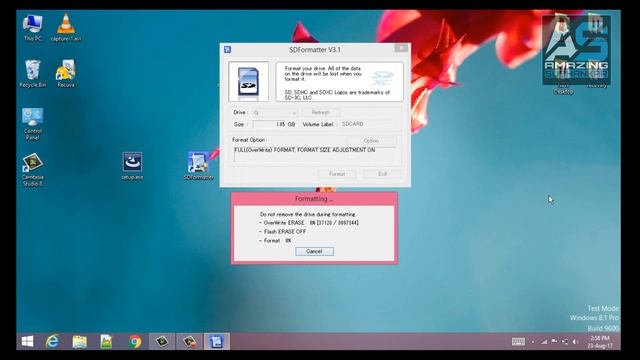Open the touch keyboard from the system tray
This screenshot has width=640, height=360.
click(x=518, y=342)
